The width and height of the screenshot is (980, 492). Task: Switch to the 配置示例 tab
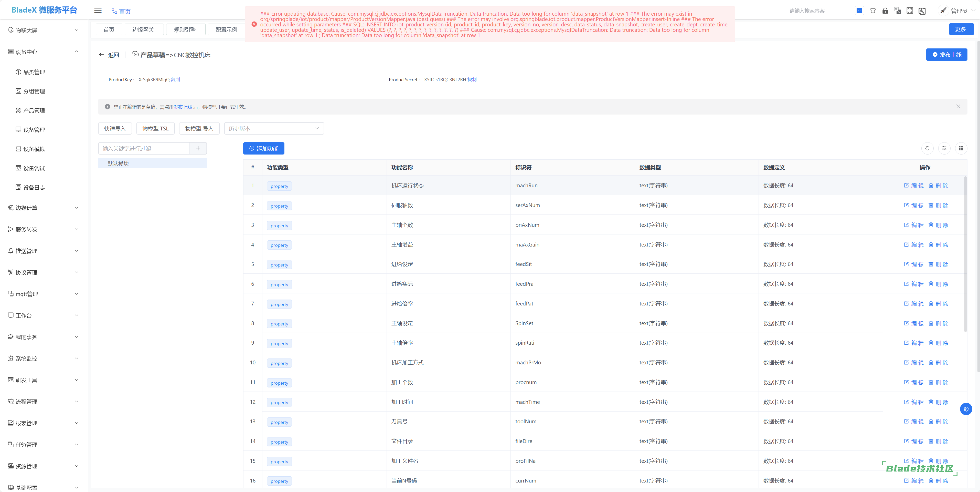click(x=226, y=30)
